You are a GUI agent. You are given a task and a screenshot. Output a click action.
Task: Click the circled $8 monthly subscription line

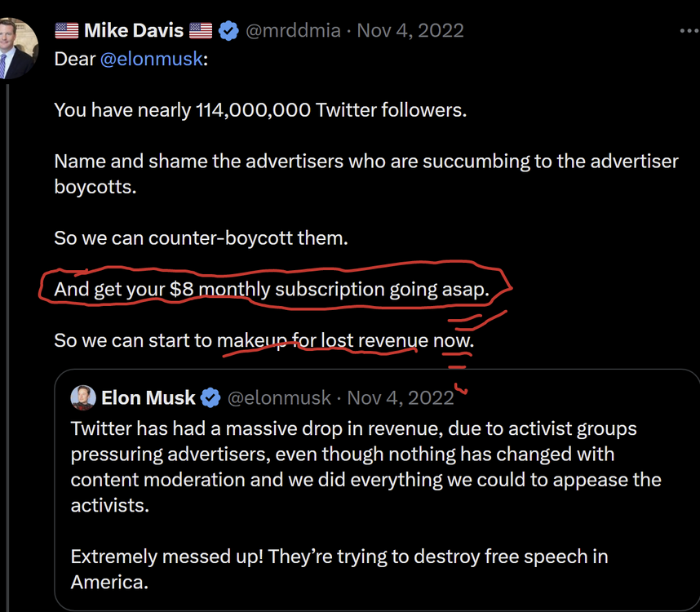271,289
